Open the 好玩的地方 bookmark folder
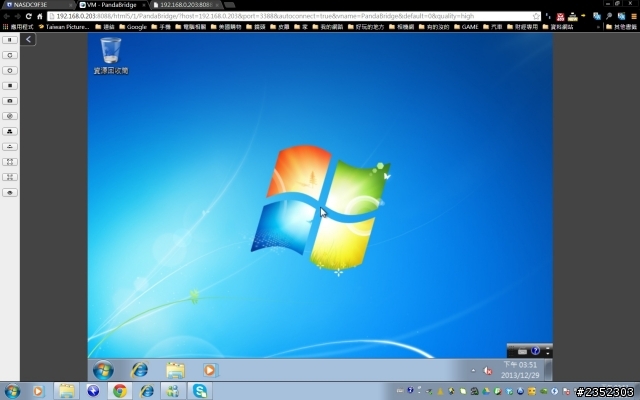 pyautogui.click(x=366, y=27)
